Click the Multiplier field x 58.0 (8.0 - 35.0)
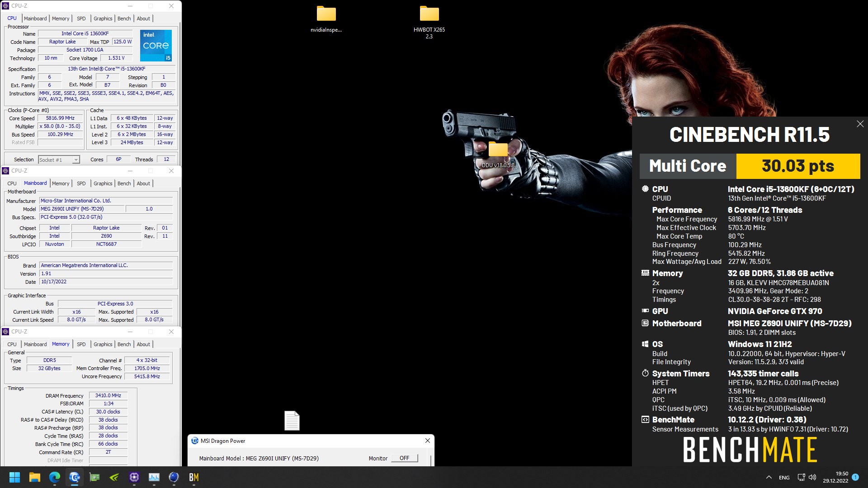 60,126
